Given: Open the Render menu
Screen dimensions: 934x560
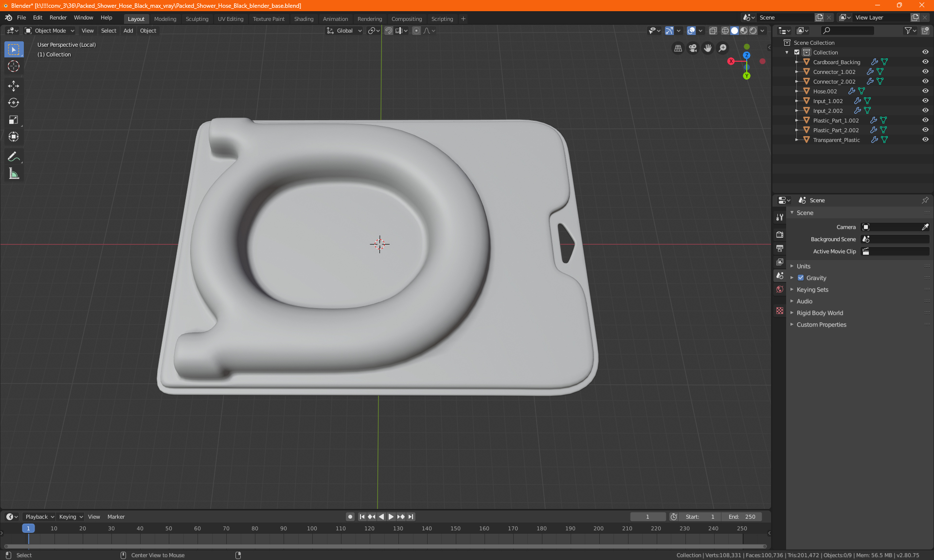Looking at the screenshot, I should (x=58, y=17).
